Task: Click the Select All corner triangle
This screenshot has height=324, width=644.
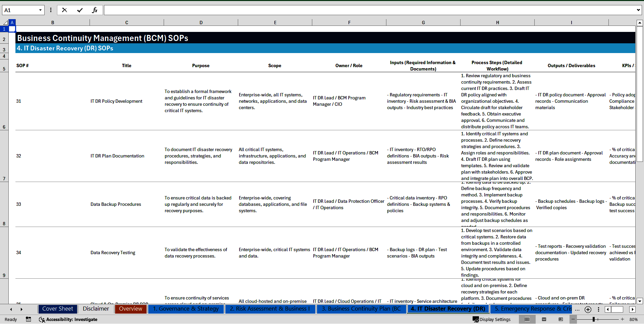Action: pos(5,22)
